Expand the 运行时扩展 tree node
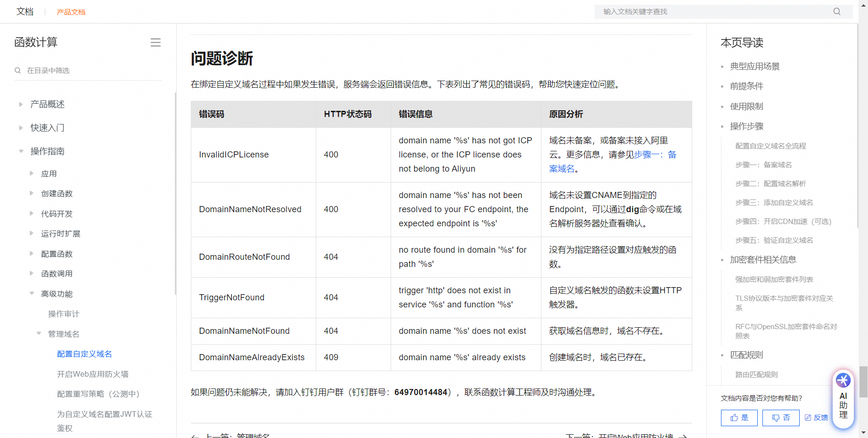 click(x=32, y=233)
